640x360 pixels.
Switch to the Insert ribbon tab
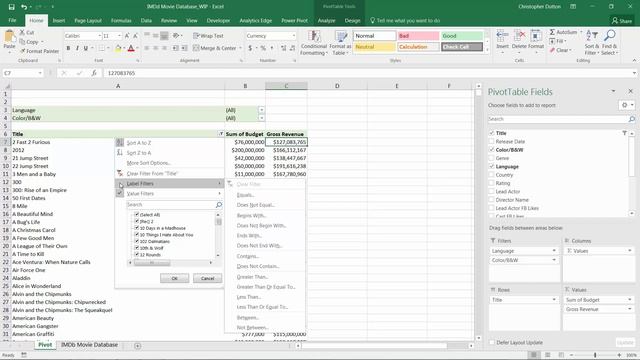tap(59, 20)
